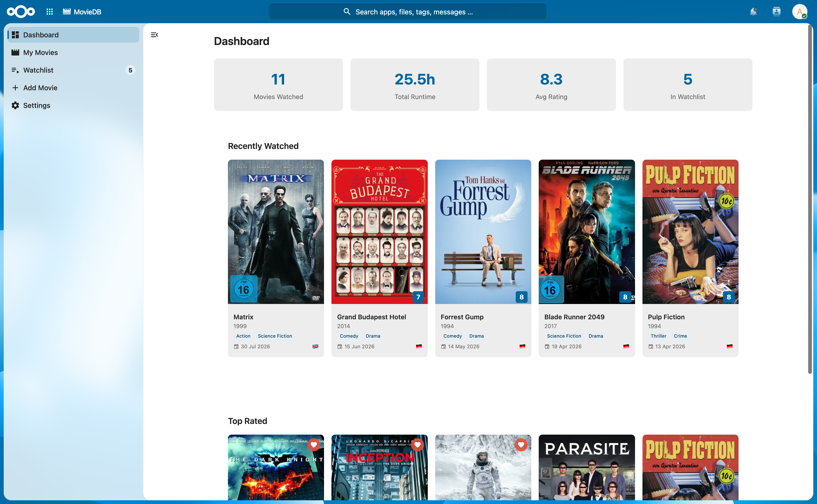Click German flag on Forrest Gump card
Image resolution: width=817 pixels, height=504 pixels.
coord(522,346)
